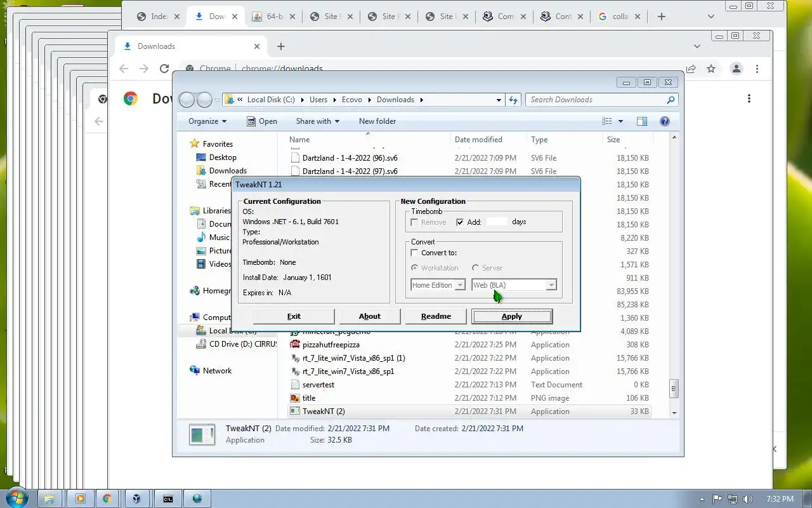Viewport: 812px width, 508px height.
Task: Open Explorer help question mark icon
Action: tap(665, 121)
